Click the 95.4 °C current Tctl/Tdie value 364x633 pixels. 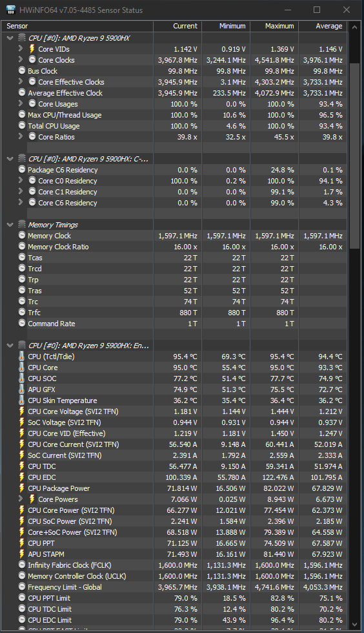[x=185, y=357]
